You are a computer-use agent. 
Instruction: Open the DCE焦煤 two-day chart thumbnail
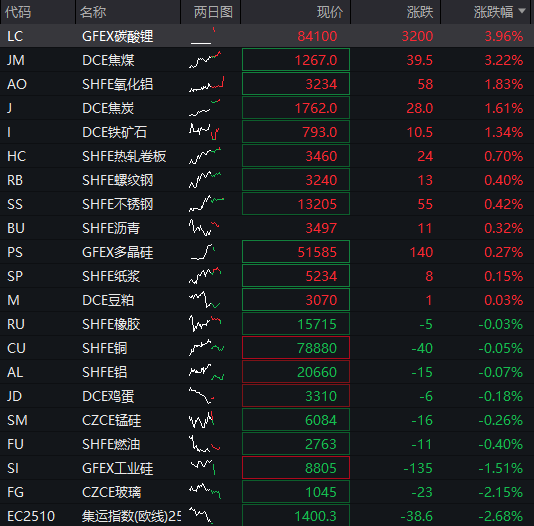(x=205, y=60)
